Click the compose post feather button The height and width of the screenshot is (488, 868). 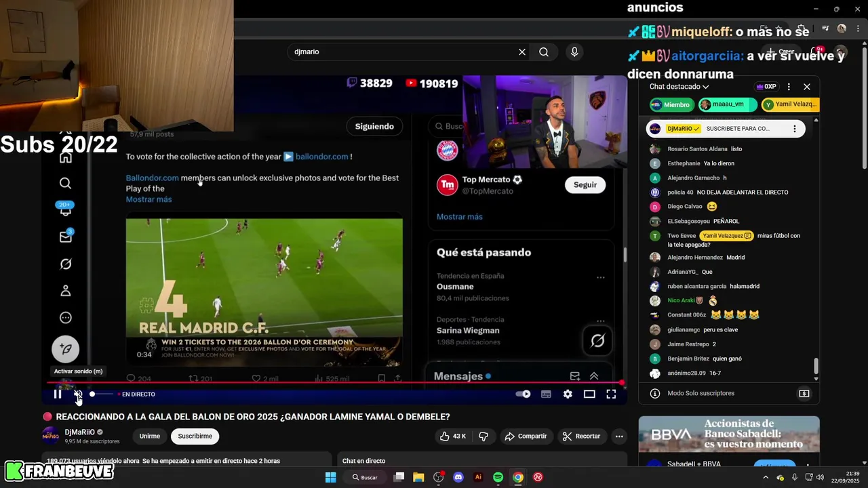coord(66,349)
